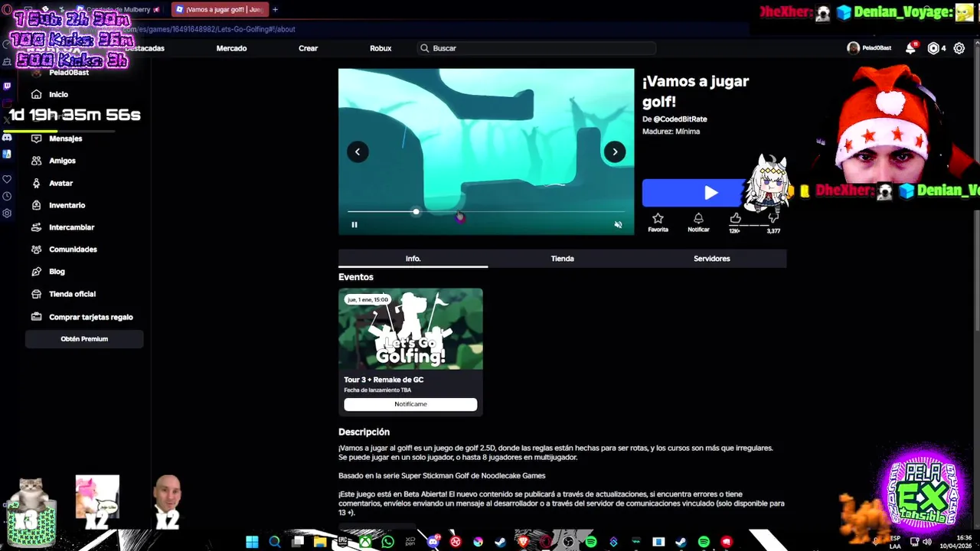Open Comunidades in the sidebar

(73, 249)
